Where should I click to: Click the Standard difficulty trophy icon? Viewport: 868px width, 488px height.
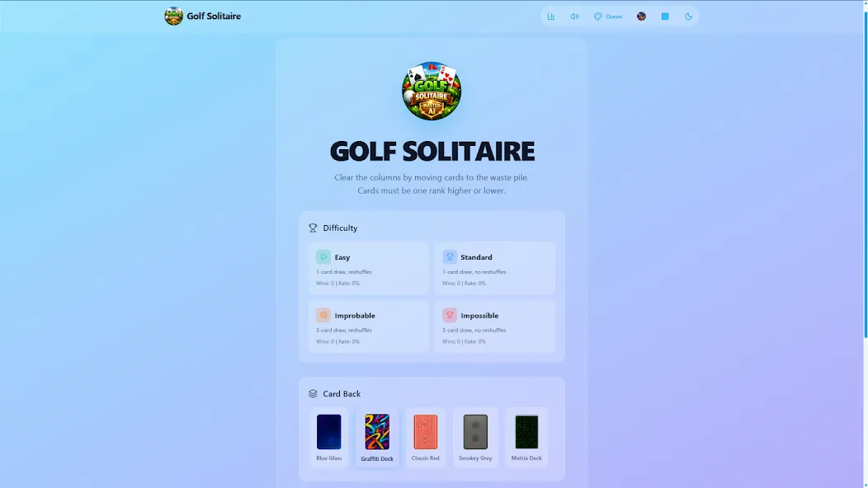[x=450, y=256]
